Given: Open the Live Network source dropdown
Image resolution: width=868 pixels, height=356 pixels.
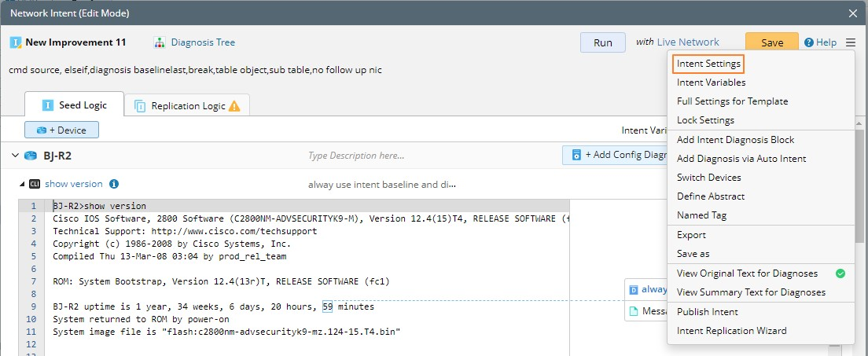Looking at the screenshot, I should pyautogui.click(x=687, y=42).
